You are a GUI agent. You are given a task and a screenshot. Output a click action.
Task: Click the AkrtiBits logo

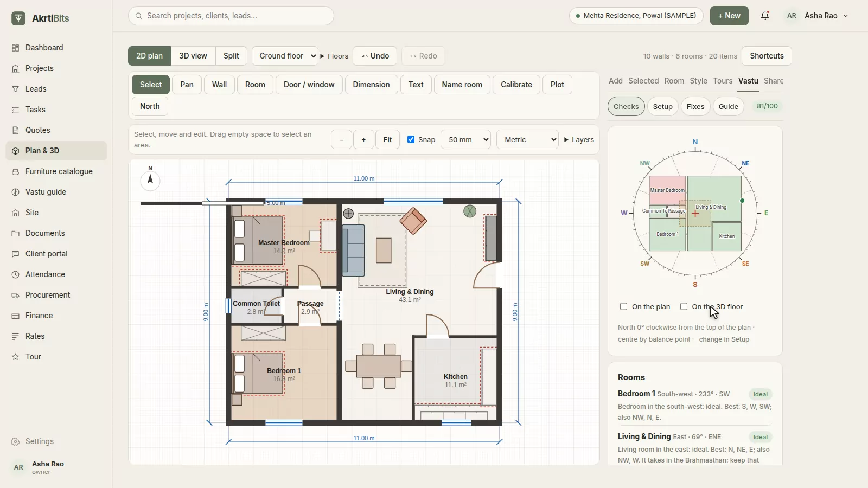[x=41, y=18]
